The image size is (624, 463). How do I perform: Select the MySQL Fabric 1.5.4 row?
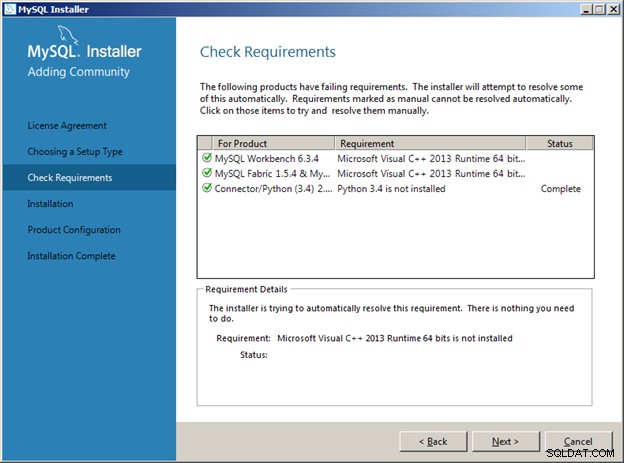pyautogui.click(x=396, y=174)
